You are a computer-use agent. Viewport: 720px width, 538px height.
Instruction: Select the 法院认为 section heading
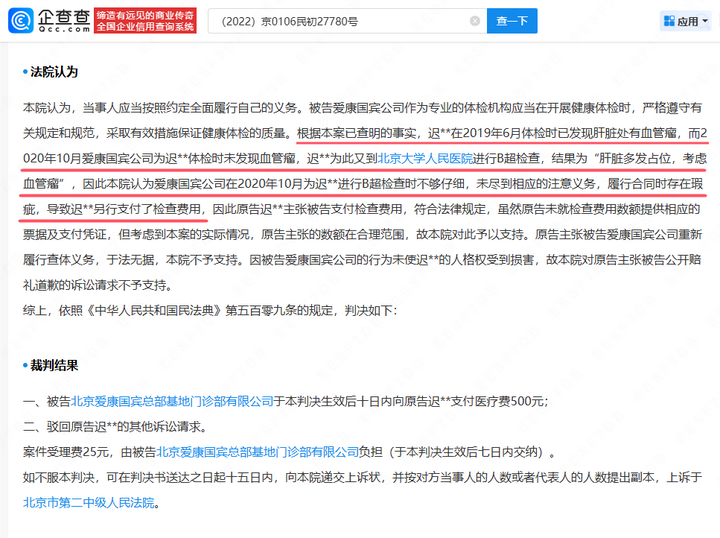54,72
